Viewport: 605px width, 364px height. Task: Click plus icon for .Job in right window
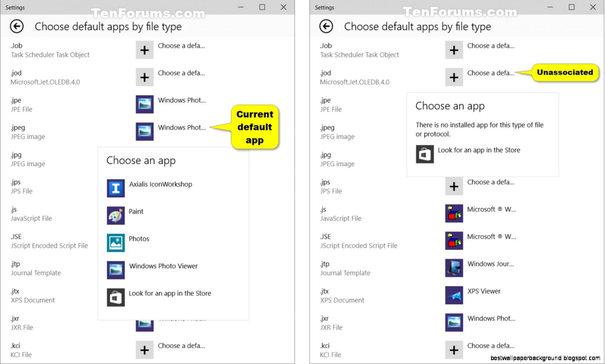coord(454,50)
